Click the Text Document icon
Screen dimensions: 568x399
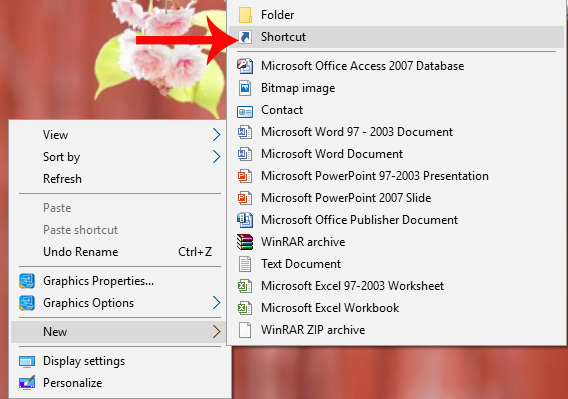pos(245,264)
